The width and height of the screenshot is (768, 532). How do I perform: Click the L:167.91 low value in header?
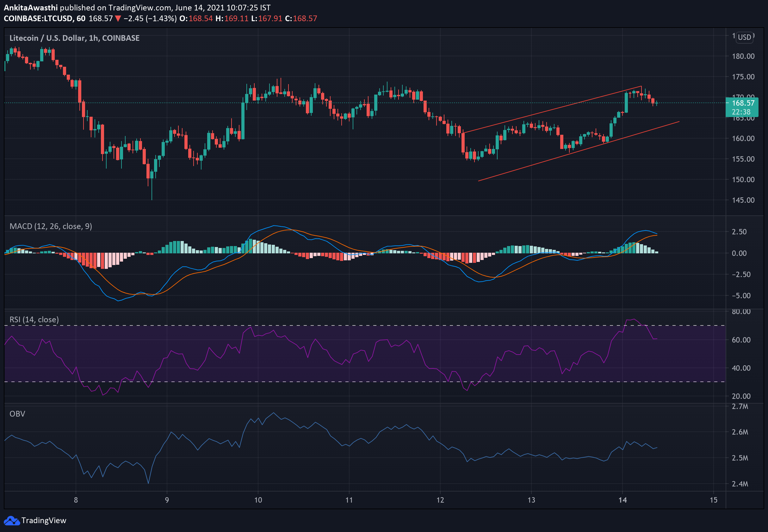click(x=267, y=18)
